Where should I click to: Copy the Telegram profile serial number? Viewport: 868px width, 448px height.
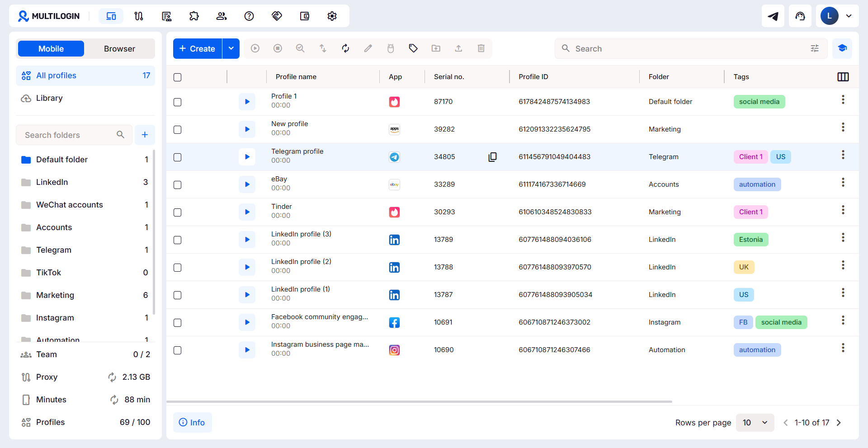point(492,157)
